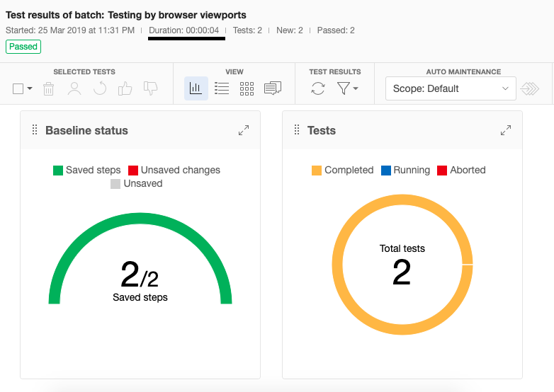
Task: Open the test results filter dropdown
Action: tap(347, 88)
